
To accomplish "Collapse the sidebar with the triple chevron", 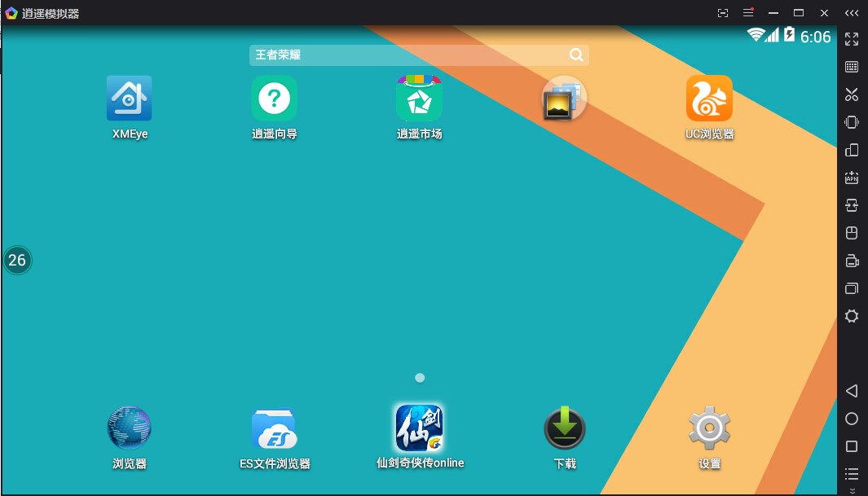I will (x=852, y=13).
